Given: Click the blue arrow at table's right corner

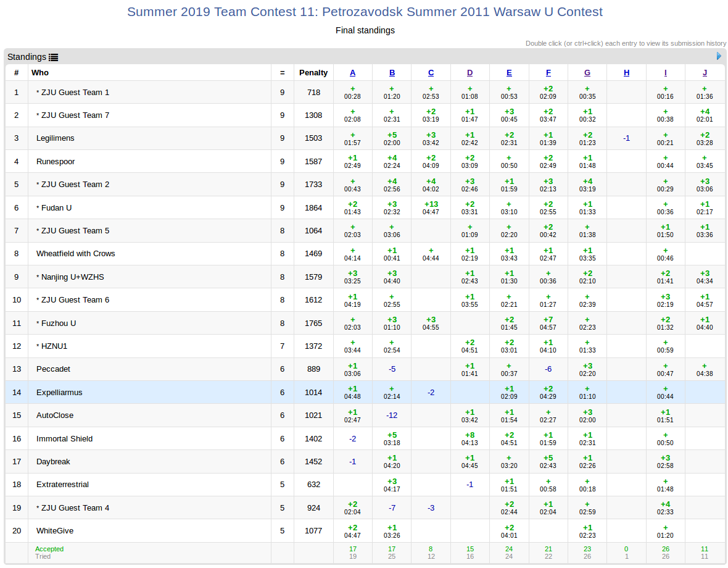Looking at the screenshot, I should (719, 56).
